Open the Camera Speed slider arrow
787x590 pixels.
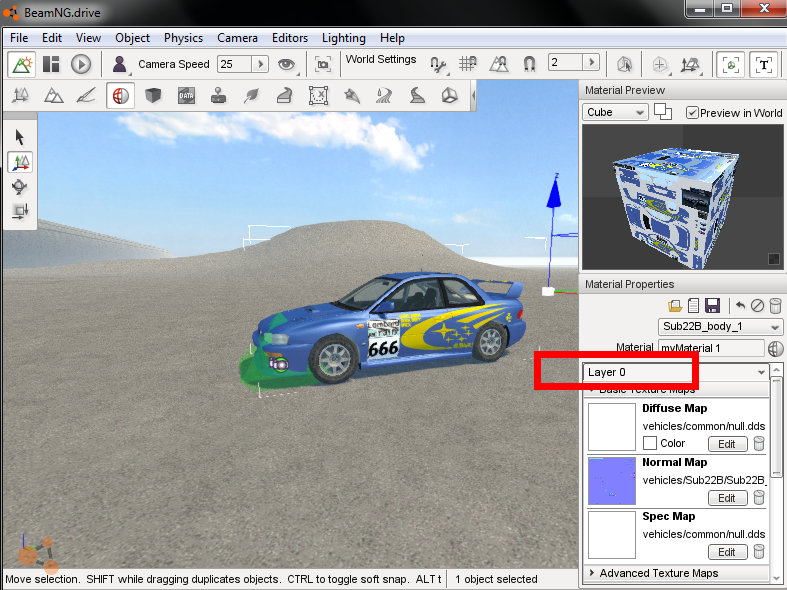coord(260,64)
